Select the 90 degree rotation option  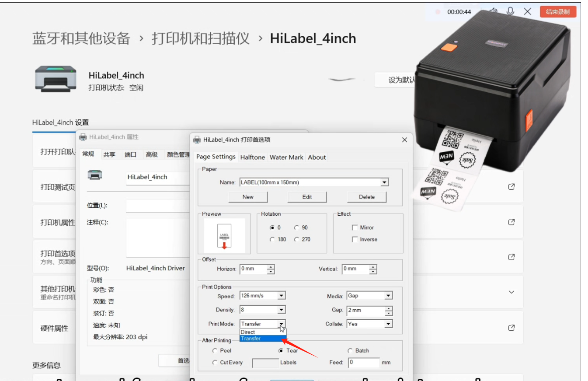point(297,227)
